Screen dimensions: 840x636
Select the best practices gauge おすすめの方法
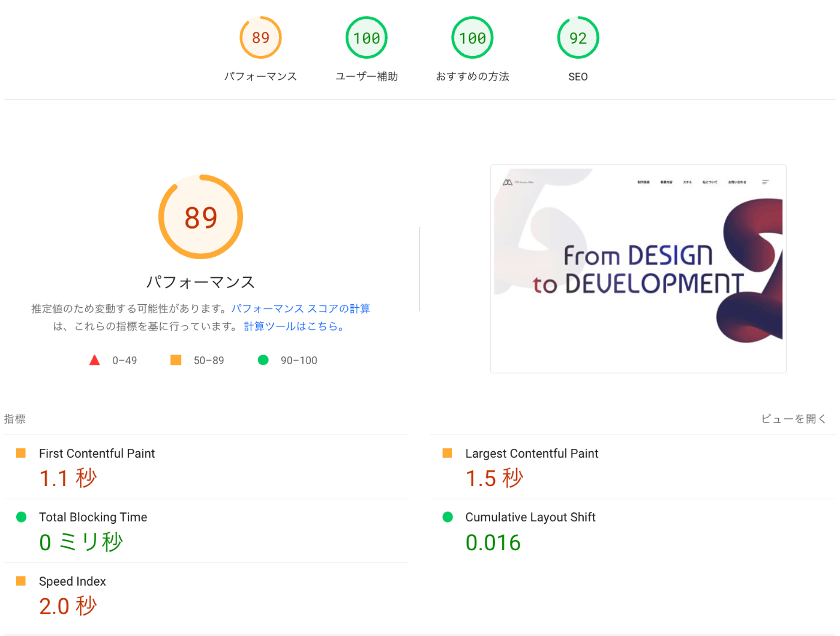[x=472, y=38]
